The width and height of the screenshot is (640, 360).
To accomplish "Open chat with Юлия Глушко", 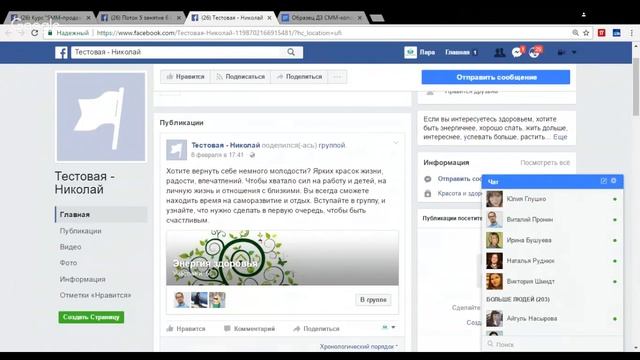I will [552, 199].
